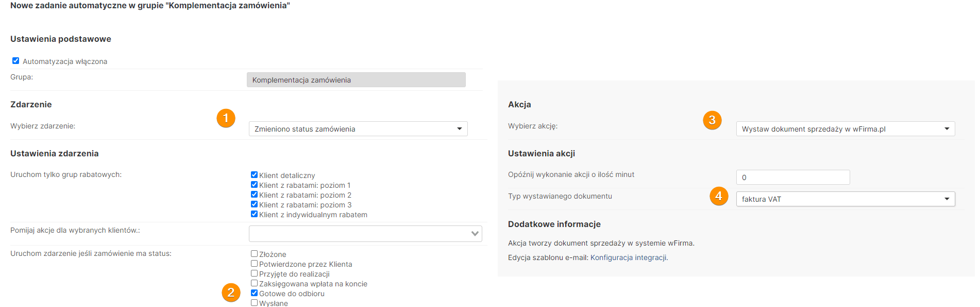
Task: Uncheck the Gotowe do odbioru status
Action: pyautogui.click(x=254, y=293)
